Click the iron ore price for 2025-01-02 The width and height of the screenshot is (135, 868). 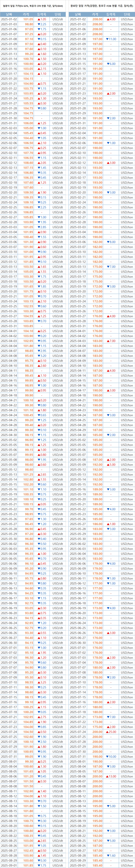pyautogui.click(x=28, y=20)
